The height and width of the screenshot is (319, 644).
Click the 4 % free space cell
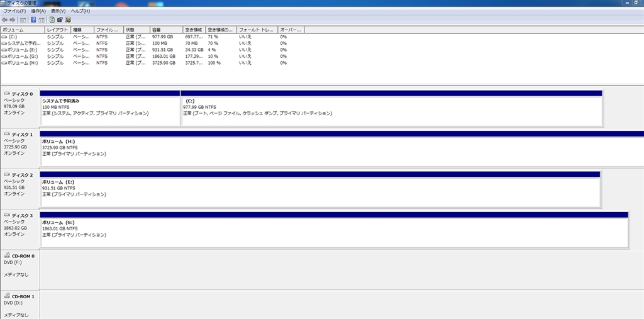pos(211,50)
